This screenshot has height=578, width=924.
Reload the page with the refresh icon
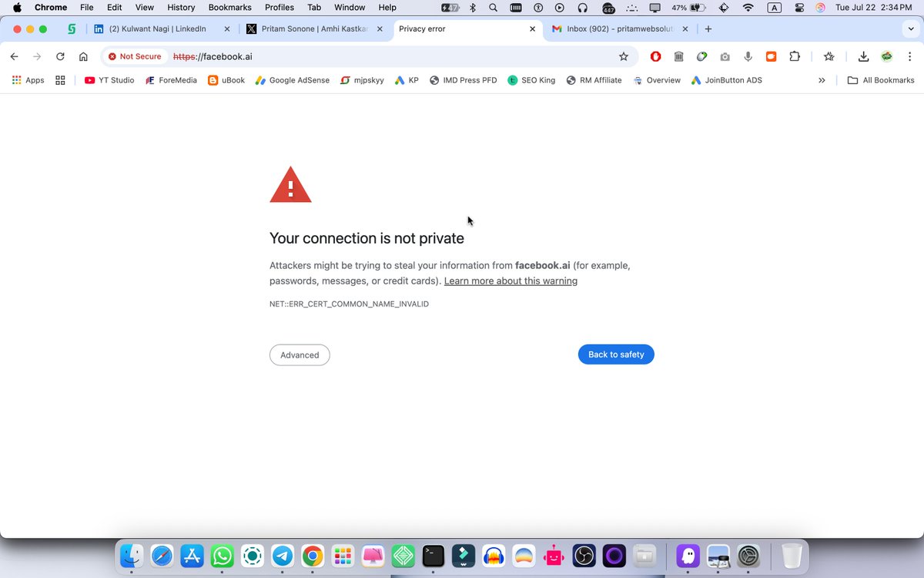(x=60, y=56)
